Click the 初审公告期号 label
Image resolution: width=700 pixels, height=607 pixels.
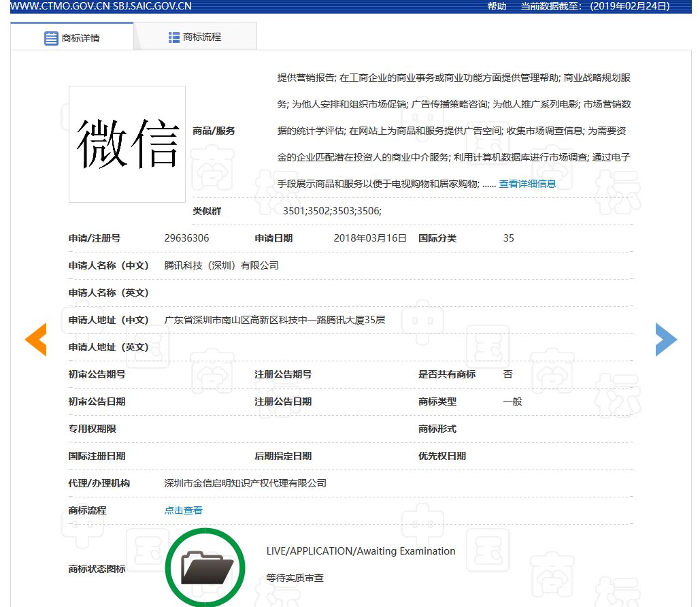coord(97,374)
